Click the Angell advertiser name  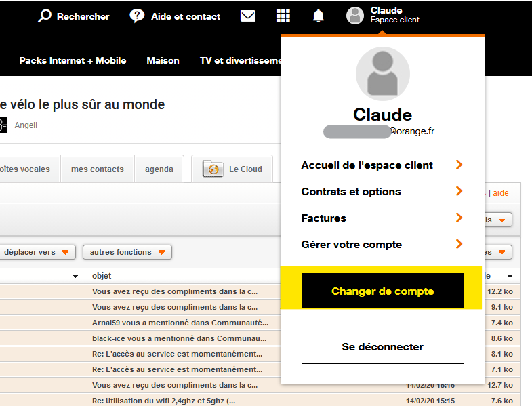(x=26, y=125)
